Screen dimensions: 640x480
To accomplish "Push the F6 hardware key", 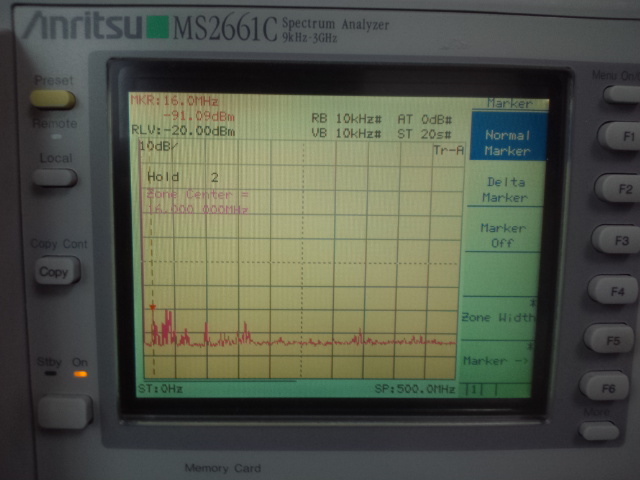I will (604, 386).
